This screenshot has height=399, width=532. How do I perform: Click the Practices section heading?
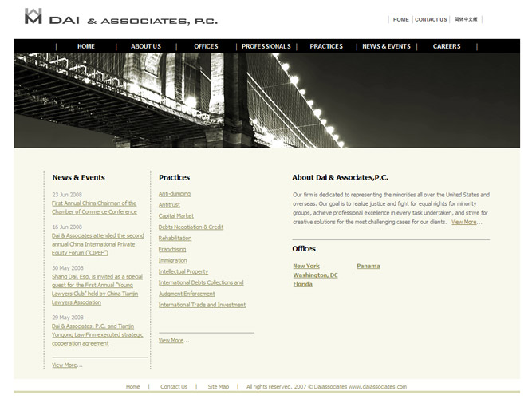point(174,177)
